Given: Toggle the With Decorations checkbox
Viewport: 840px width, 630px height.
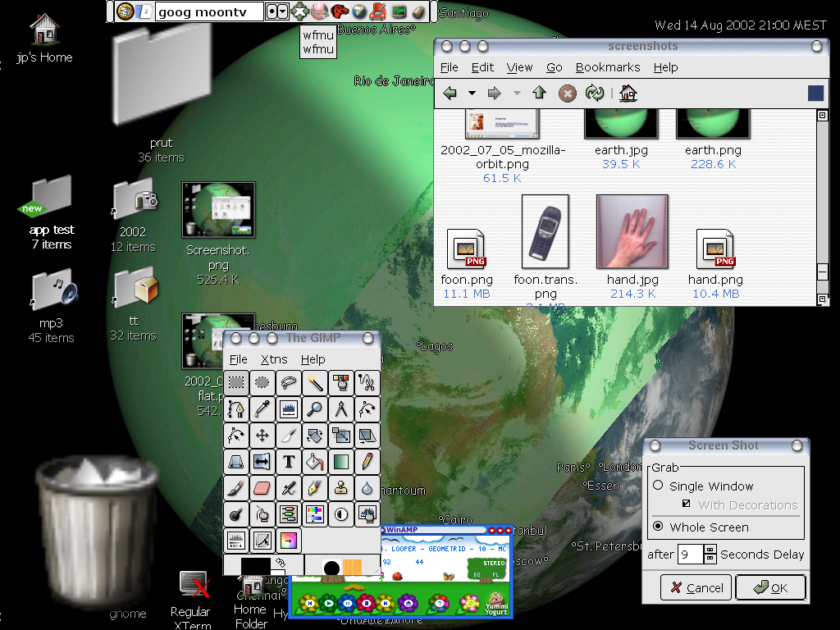Looking at the screenshot, I should [x=687, y=504].
